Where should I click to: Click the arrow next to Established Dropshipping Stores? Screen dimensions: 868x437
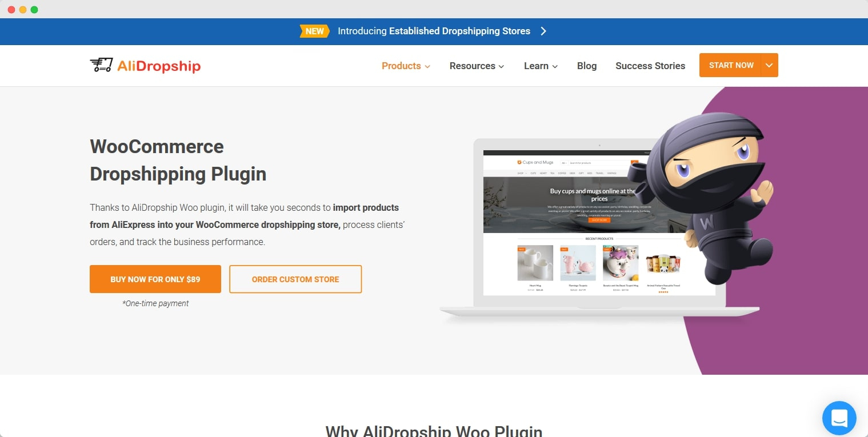point(543,31)
